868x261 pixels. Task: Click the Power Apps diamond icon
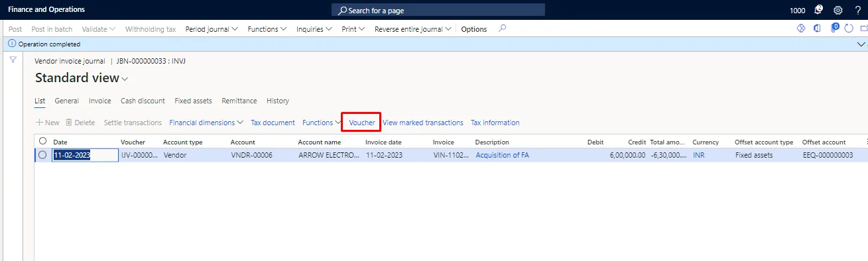click(x=800, y=28)
